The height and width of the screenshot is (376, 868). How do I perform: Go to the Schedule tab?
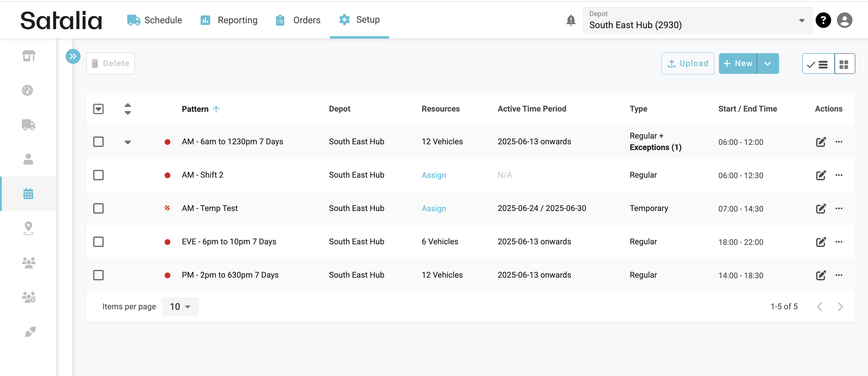(154, 20)
